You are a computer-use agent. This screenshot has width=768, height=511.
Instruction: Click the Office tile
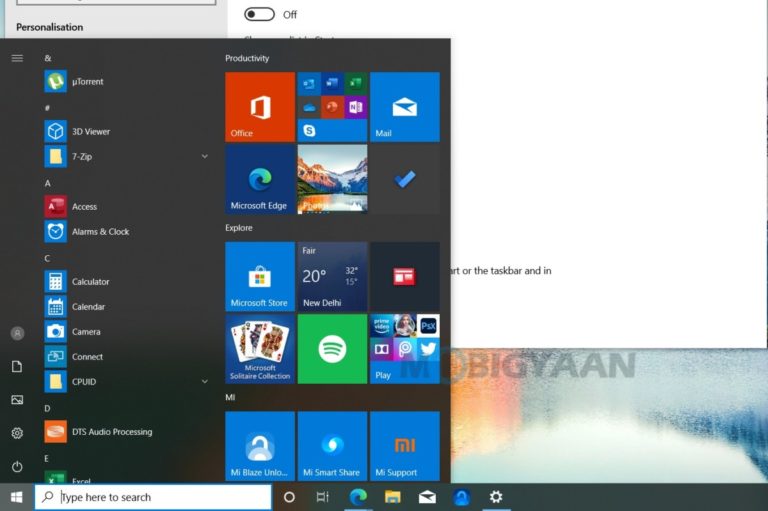point(260,107)
